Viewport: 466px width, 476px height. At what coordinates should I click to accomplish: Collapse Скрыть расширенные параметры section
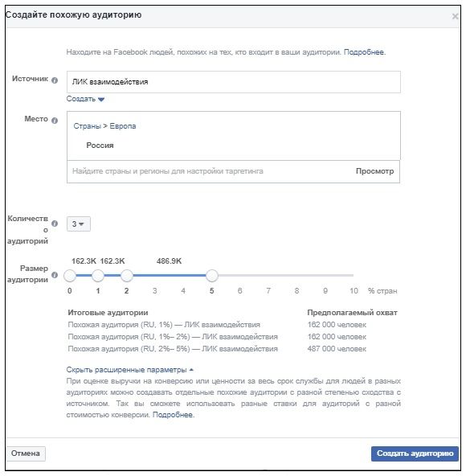point(130,370)
